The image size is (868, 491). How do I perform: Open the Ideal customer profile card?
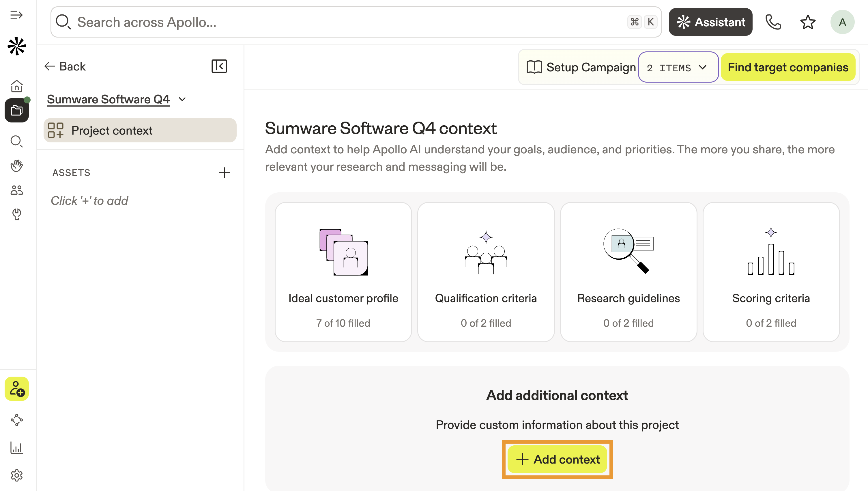pyautogui.click(x=343, y=272)
